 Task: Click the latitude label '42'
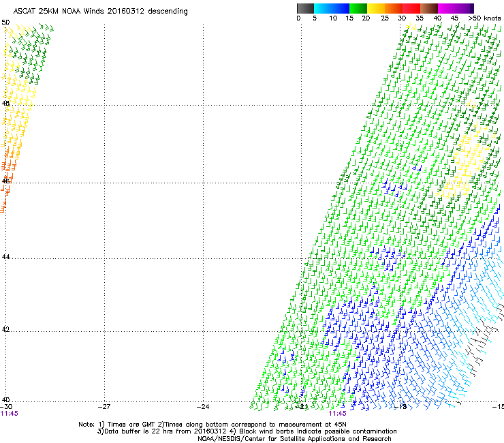point(5,329)
